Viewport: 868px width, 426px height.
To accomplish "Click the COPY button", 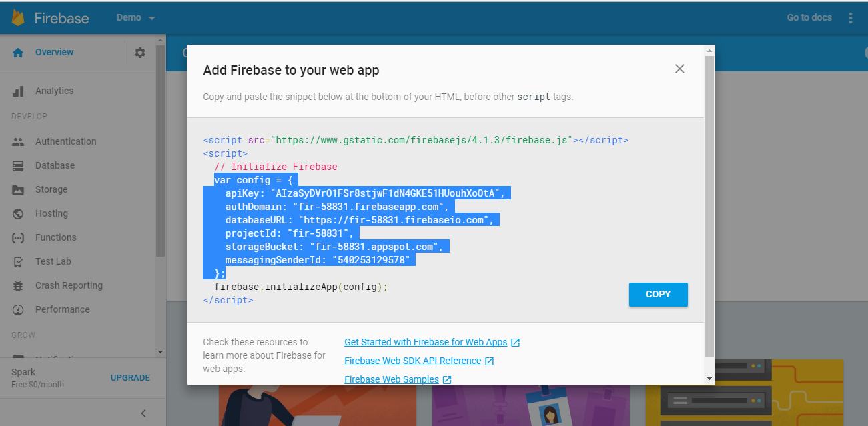I will pyautogui.click(x=658, y=295).
